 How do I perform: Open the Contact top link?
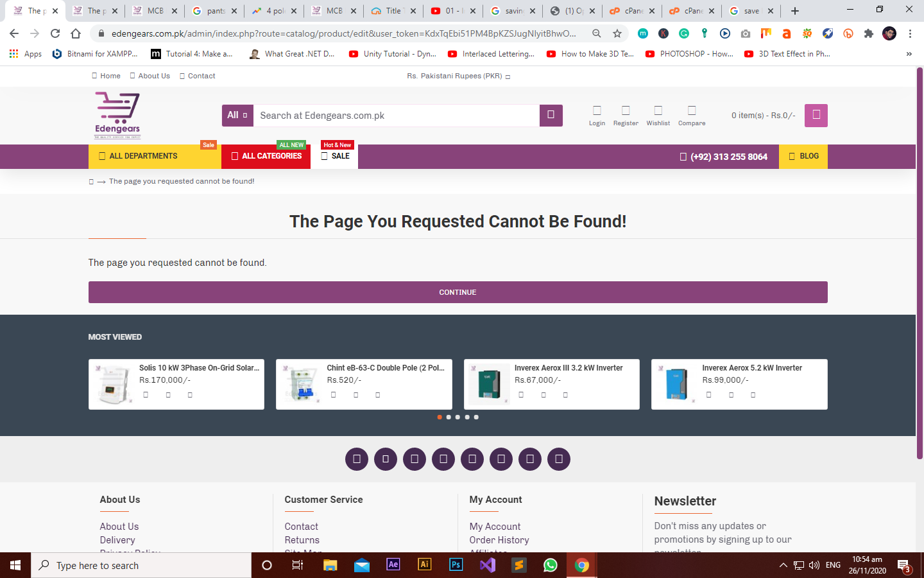(x=198, y=76)
